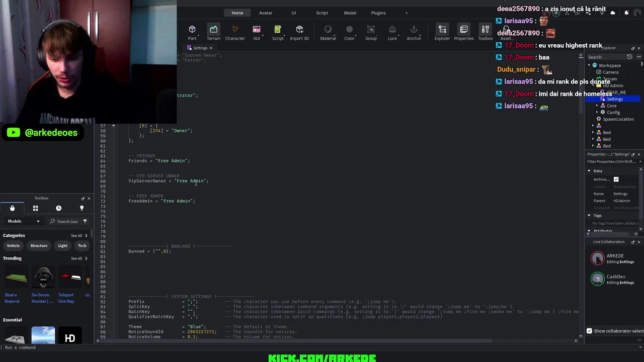This screenshot has width=644, height=362.
Task: Expand the Config item in Explorer
Action: click(597, 113)
